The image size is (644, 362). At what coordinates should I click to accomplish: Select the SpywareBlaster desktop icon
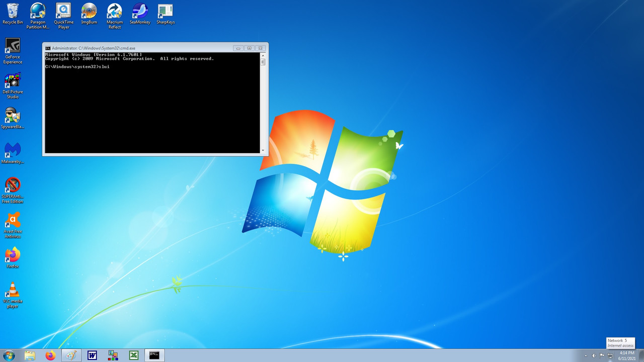[13, 119]
